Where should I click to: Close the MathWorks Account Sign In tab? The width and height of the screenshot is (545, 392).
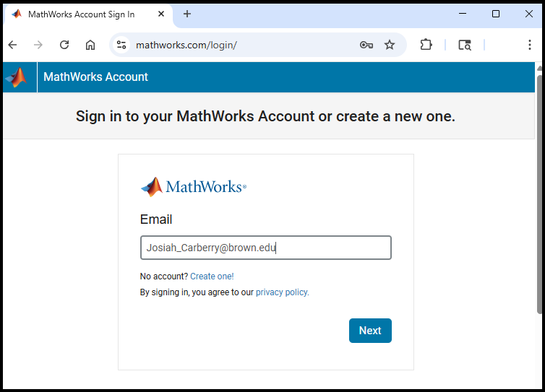(161, 14)
